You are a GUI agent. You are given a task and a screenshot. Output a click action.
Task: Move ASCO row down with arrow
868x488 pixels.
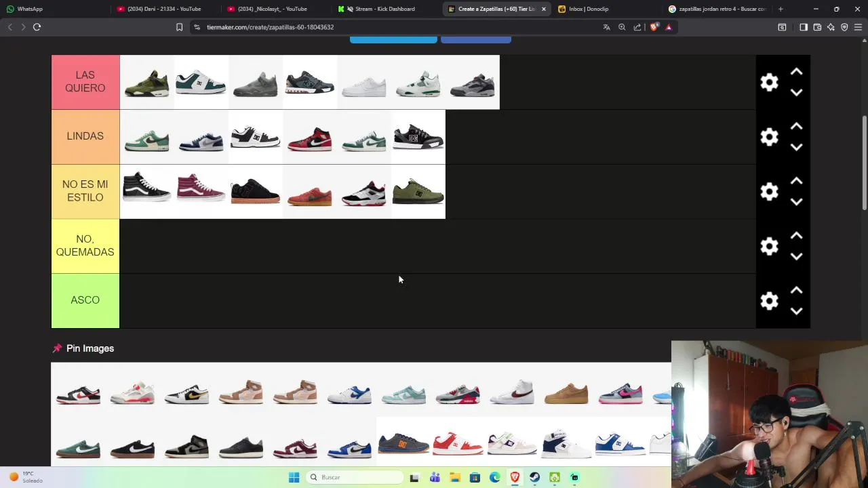pyautogui.click(x=796, y=311)
